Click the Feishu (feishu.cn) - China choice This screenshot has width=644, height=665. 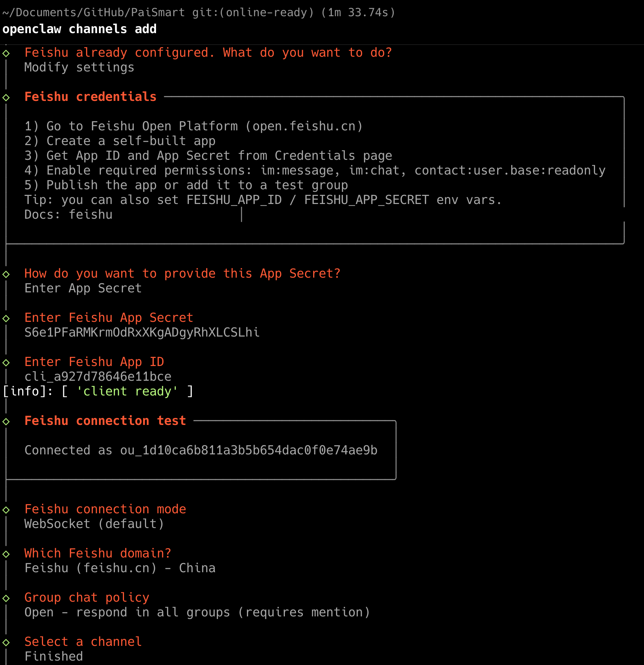(120, 568)
